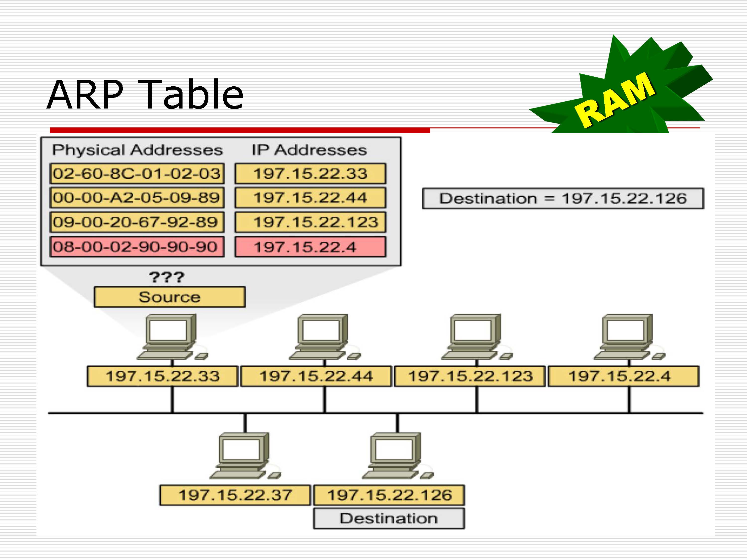This screenshot has width=747, height=560.
Task: Select MAC address 09-00-20-67-92-89 entry
Action: coord(137,222)
